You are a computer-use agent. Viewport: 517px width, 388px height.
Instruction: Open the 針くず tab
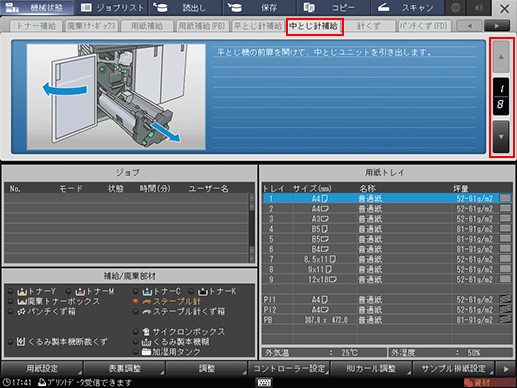(x=369, y=26)
